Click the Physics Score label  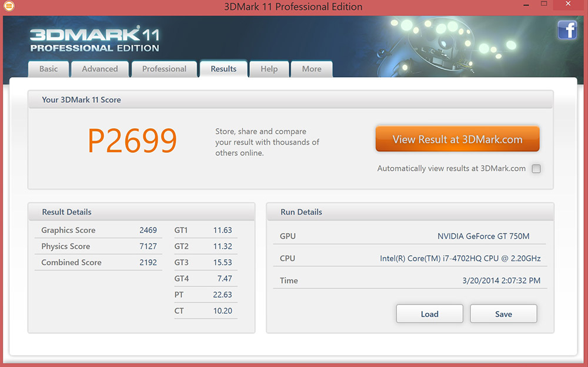point(66,246)
